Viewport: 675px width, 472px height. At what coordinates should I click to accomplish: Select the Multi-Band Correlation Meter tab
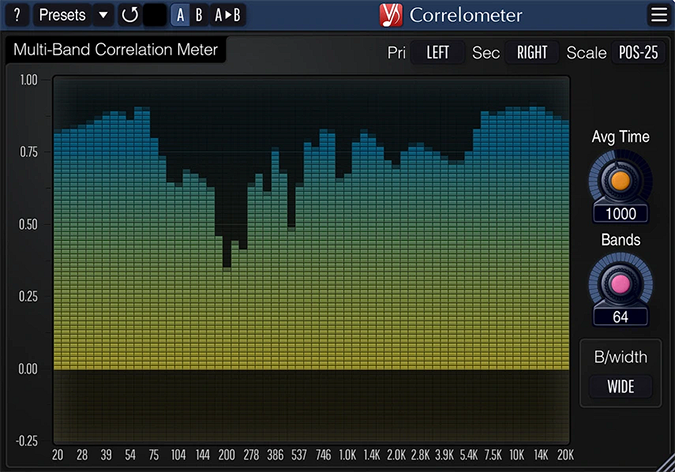[115, 50]
